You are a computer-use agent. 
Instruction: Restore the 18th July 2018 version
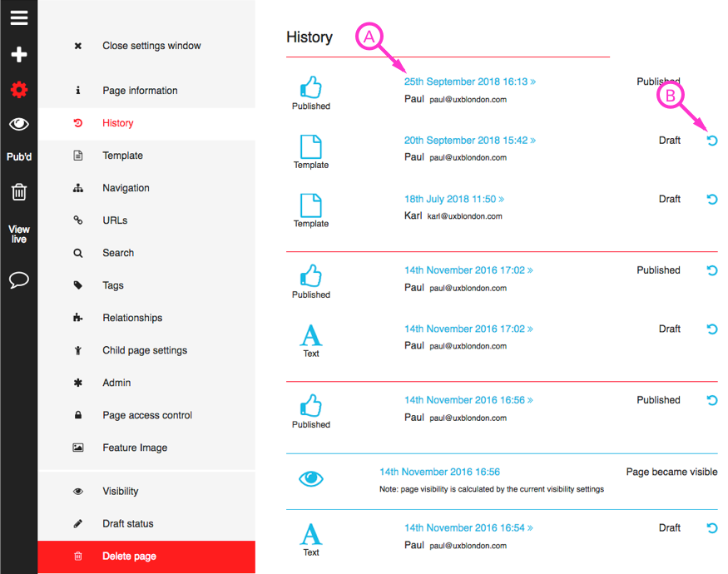coord(711,199)
